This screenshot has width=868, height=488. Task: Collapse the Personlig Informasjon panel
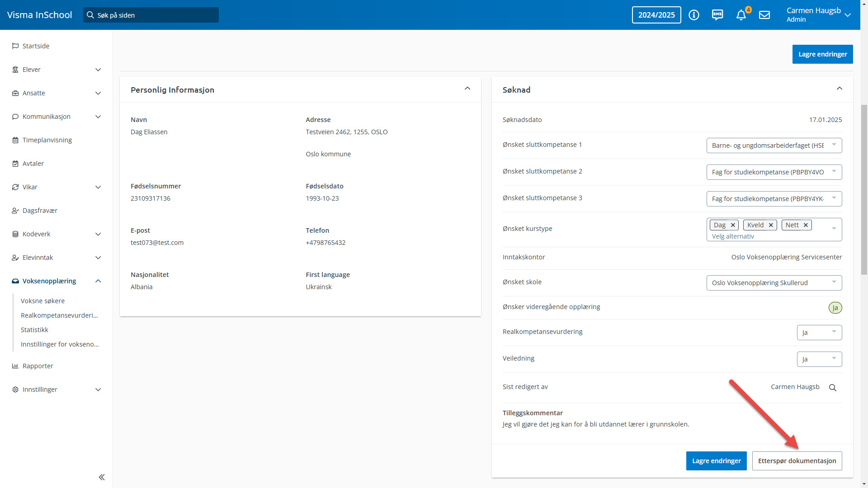coord(467,89)
